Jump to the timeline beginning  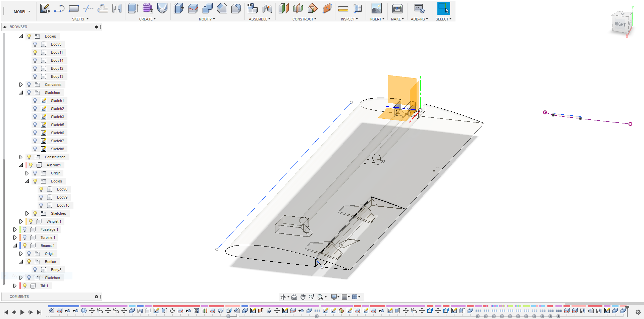[x=6, y=312]
